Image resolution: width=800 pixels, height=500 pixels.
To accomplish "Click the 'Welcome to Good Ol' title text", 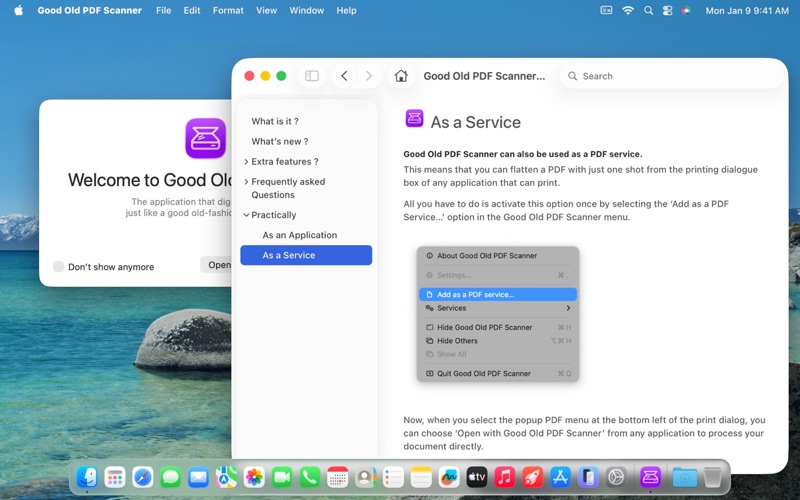I will click(x=150, y=180).
